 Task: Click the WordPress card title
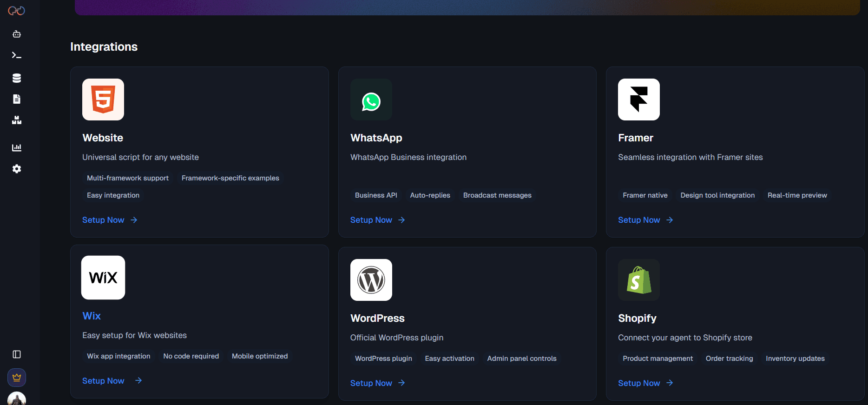click(x=377, y=319)
